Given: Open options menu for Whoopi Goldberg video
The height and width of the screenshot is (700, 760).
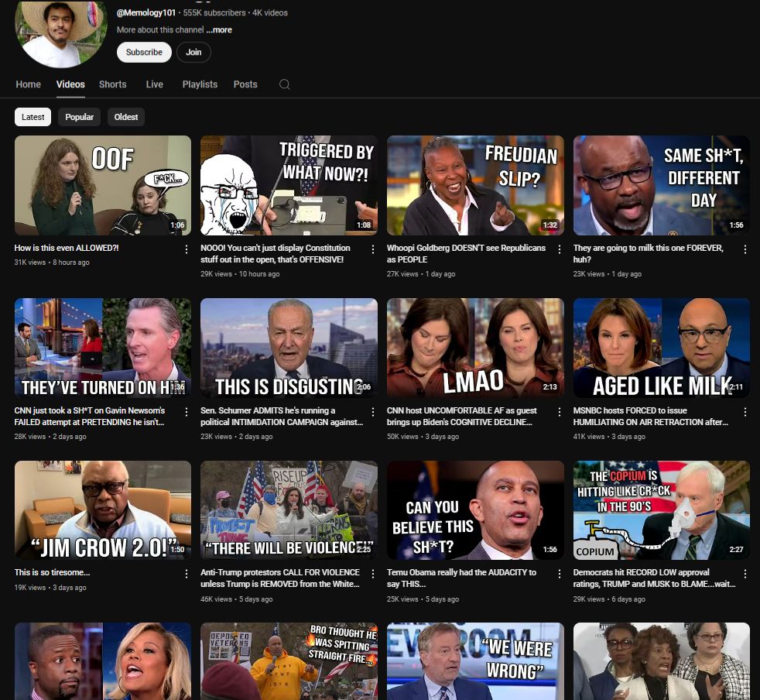Looking at the screenshot, I should (560, 249).
